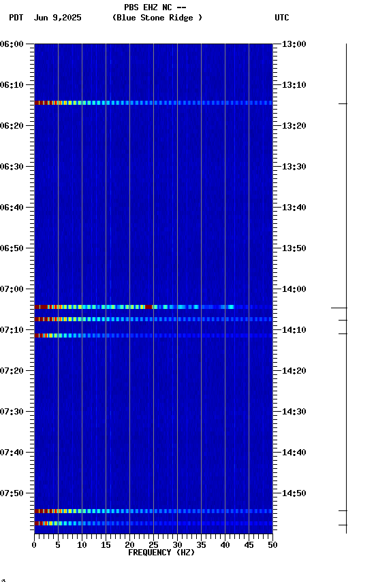Click the 14:40 UTC time label
Screen dimensions: 376x588
[x=294, y=453]
